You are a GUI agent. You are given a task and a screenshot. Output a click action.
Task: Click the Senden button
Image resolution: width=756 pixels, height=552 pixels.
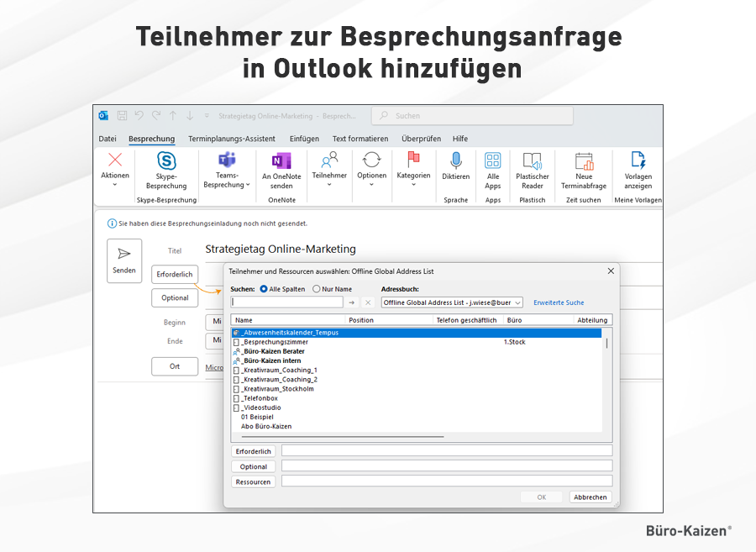point(124,260)
